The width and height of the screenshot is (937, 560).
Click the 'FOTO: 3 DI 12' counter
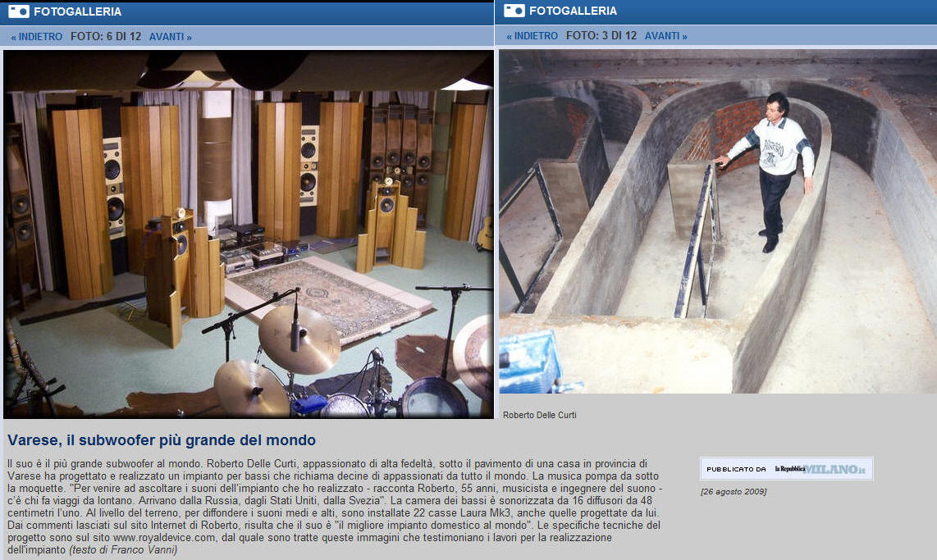tap(601, 36)
